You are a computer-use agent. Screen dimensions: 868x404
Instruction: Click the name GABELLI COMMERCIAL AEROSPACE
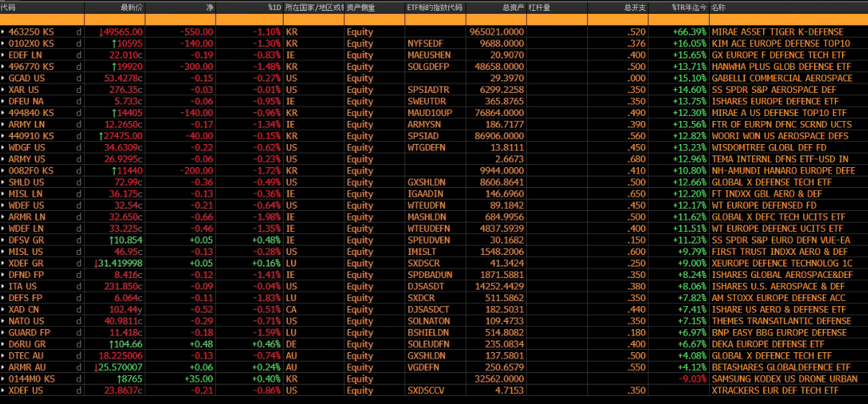(782, 78)
